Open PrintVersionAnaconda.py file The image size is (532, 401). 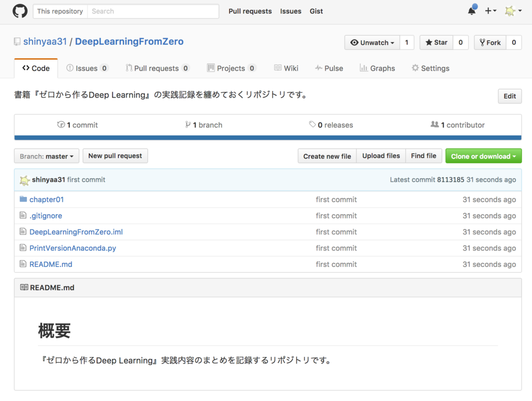[x=73, y=248]
